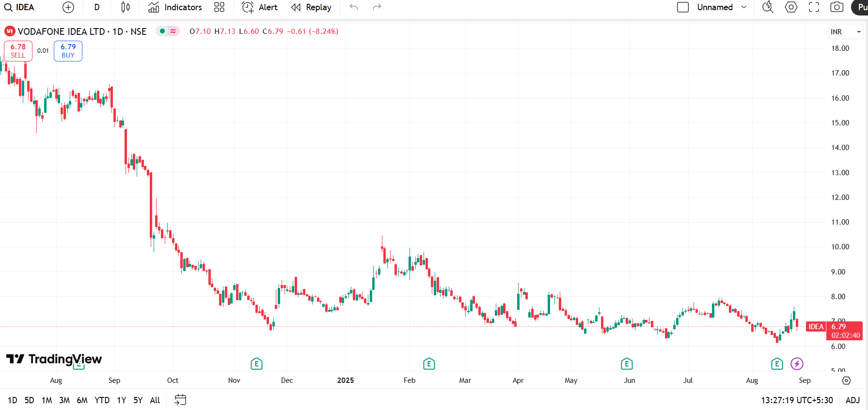The width and height of the screenshot is (868, 410).
Task: Click the VODAFONE IDEA LTD symbol title
Action: tap(82, 31)
